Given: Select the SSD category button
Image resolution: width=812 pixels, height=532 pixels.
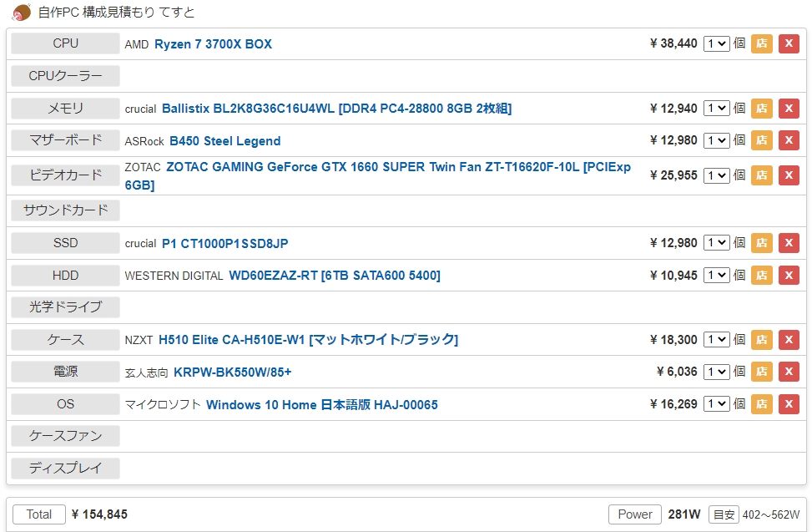Looking at the screenshot, I should [65, 243].
